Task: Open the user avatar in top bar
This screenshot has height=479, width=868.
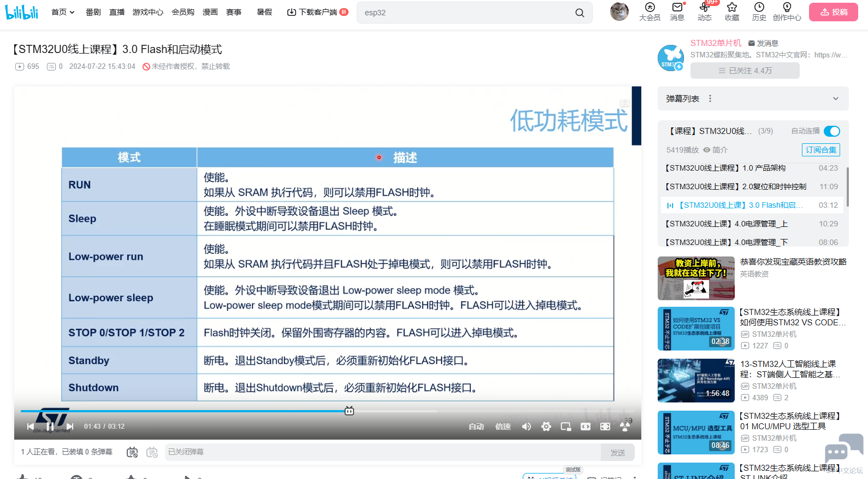Action: click(x=619, y=11)
